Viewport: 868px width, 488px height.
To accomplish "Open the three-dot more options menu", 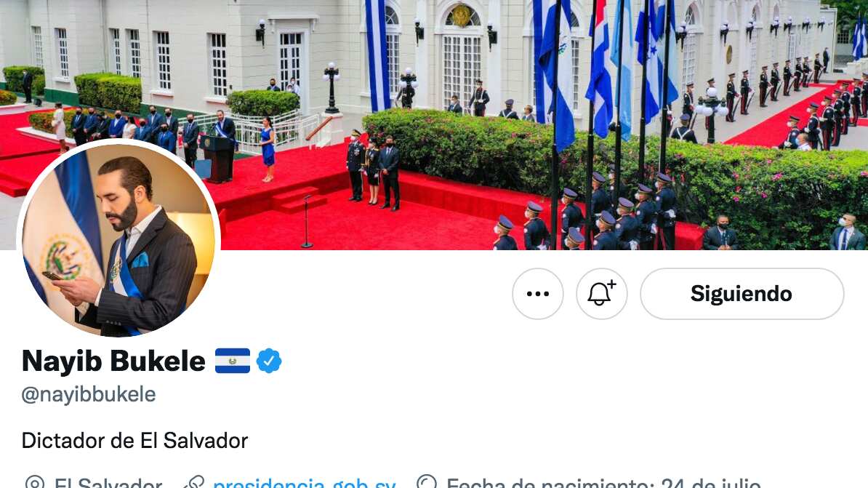I will 537,294.
